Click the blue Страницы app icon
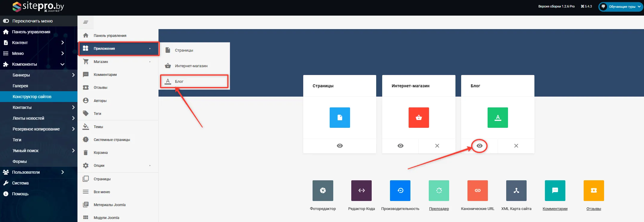 tap(340, 118)
